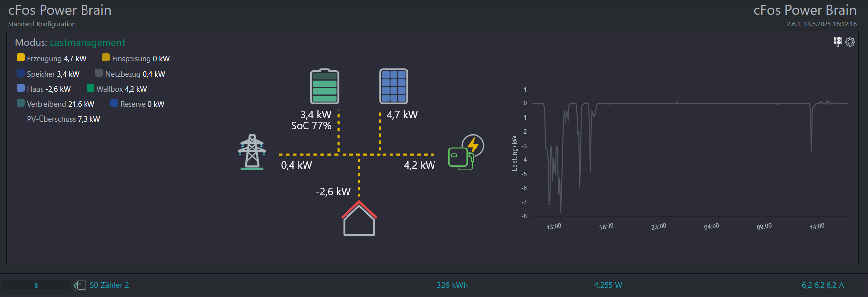868x297 pixels.
Task: Click the power grid pylon icon
Action: tap(252, 152)
